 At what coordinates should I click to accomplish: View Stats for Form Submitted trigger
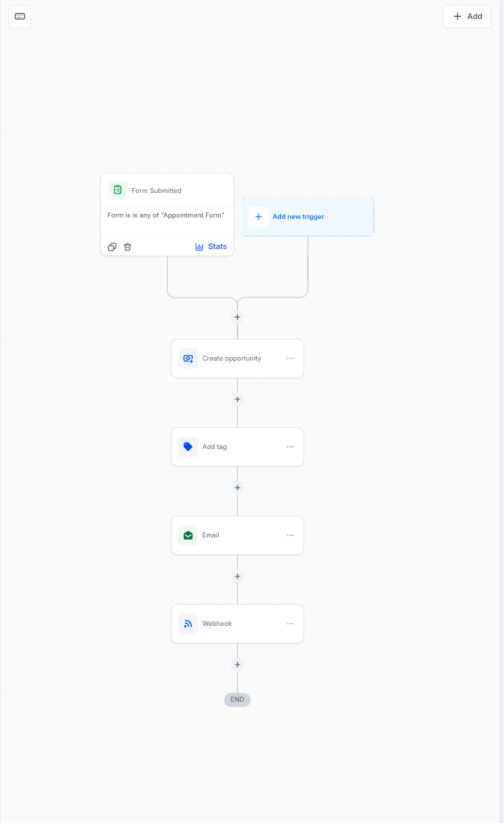click(x=211, y=247)
